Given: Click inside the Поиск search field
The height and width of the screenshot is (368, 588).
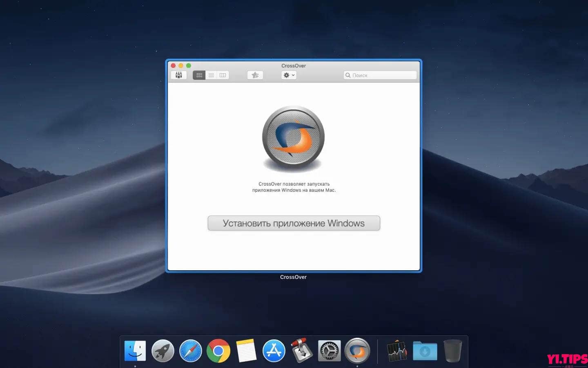Looking at the screenshot, I should tap(380, 75).
